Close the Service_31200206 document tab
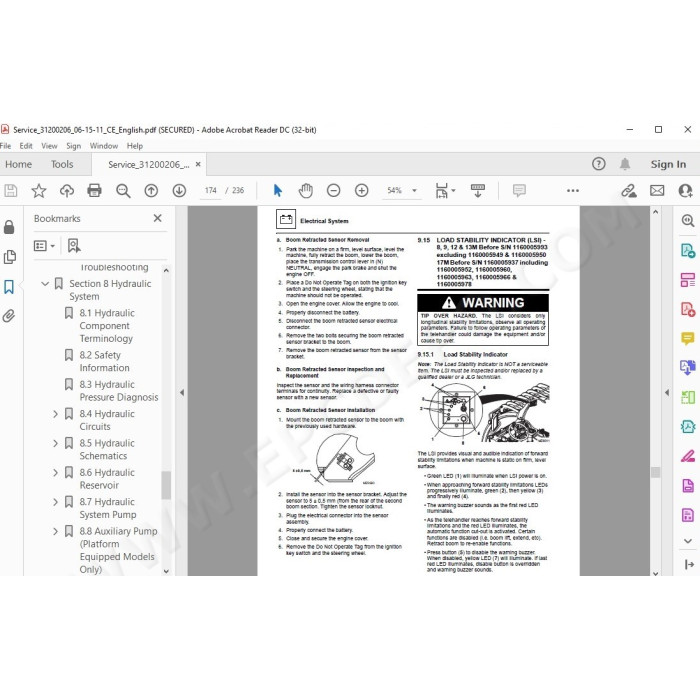The image size is (700, 700). click(198, 164)
